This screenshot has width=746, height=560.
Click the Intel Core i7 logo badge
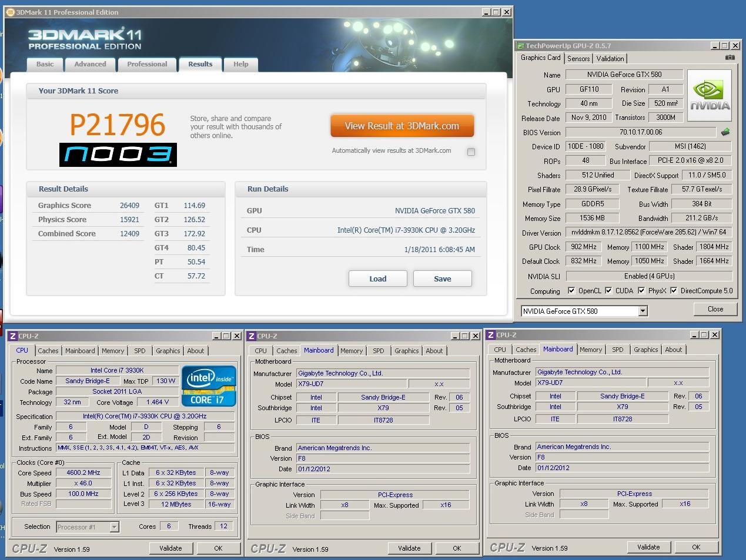[x=209, y=386]
